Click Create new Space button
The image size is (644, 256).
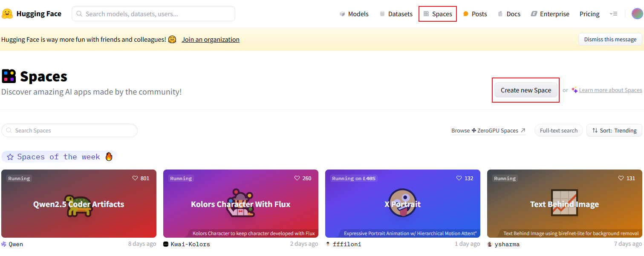(x=526, y=90)
